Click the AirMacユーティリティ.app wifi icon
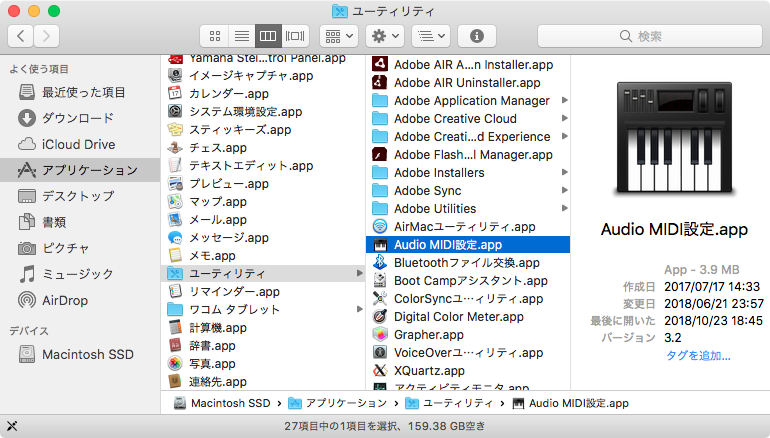This screenshot has height=438, width=770. click(380, 226)
